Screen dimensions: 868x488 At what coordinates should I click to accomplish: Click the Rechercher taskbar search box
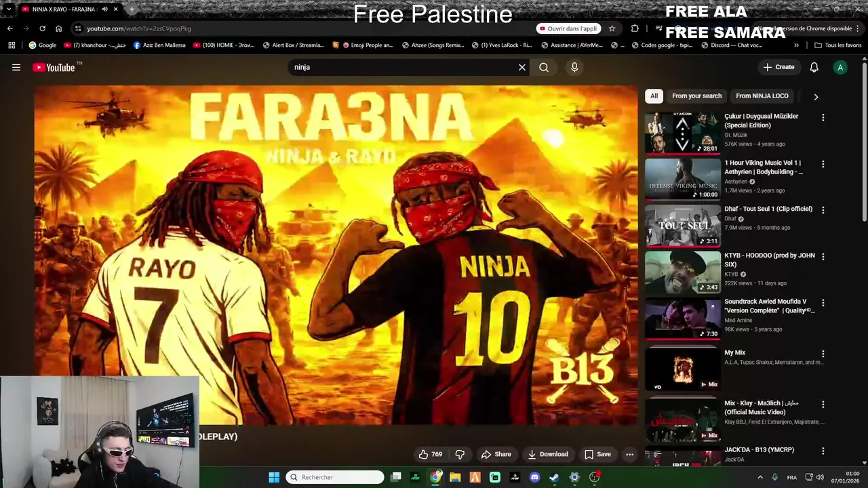coord(335,477)
